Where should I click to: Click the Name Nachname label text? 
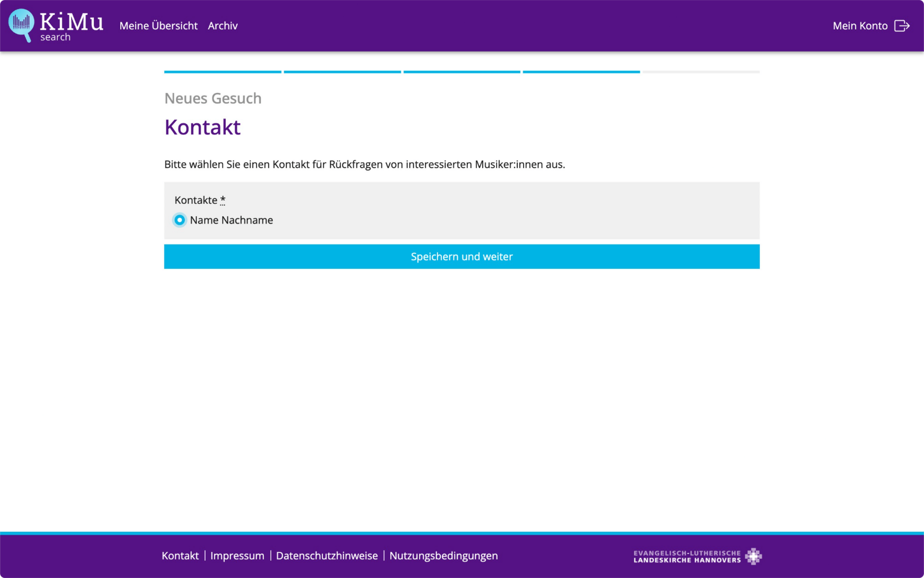coord(231,220)
